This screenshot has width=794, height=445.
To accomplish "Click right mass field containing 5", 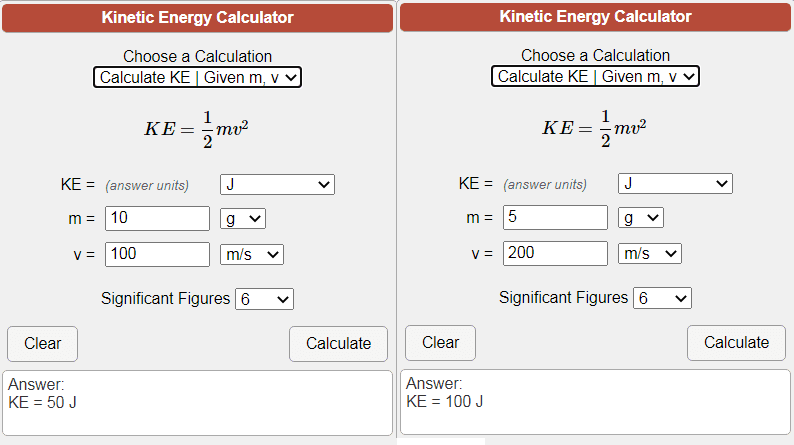I will tap(555, 217).
